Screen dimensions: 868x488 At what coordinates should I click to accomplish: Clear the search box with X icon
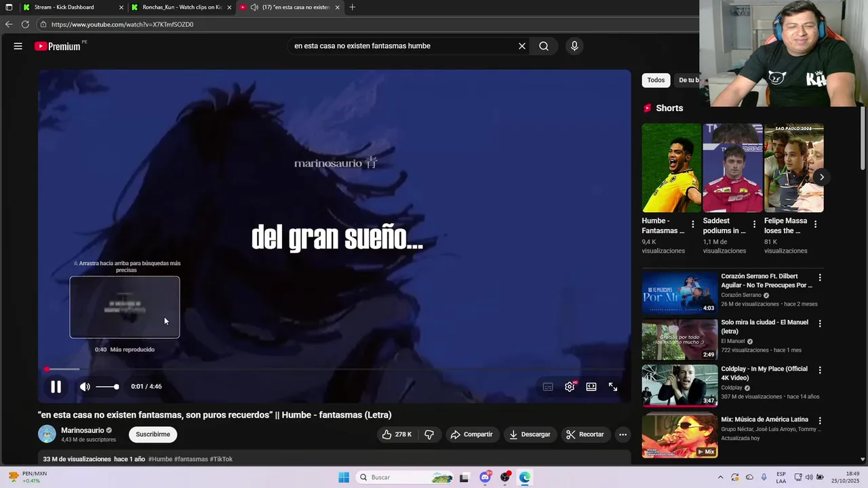pos(522,46)
